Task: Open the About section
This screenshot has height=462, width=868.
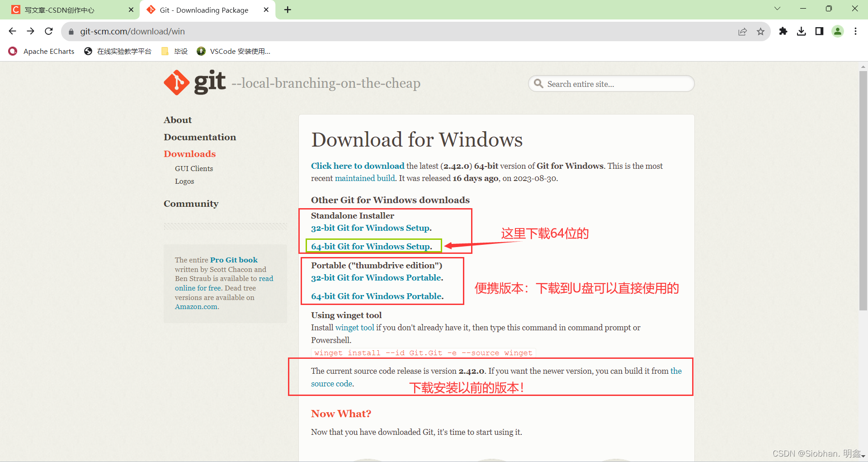Action: 178,120
